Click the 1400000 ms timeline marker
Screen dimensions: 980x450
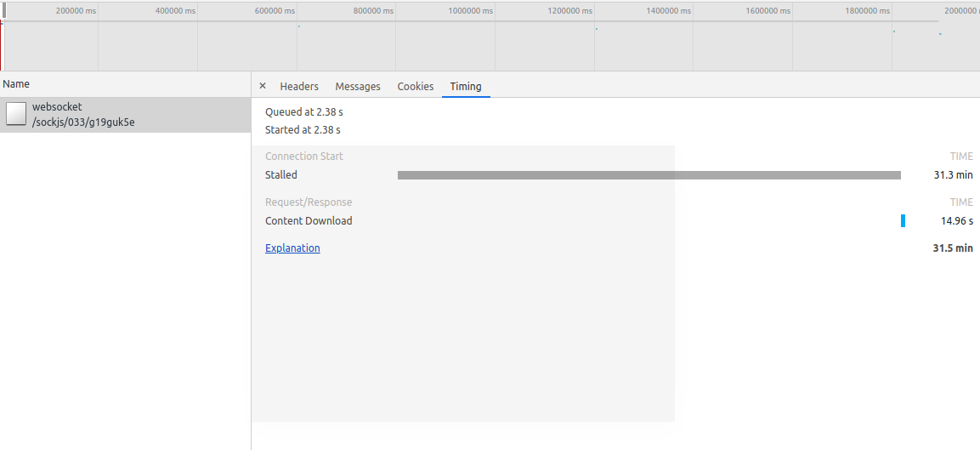[x=670, y=11]
